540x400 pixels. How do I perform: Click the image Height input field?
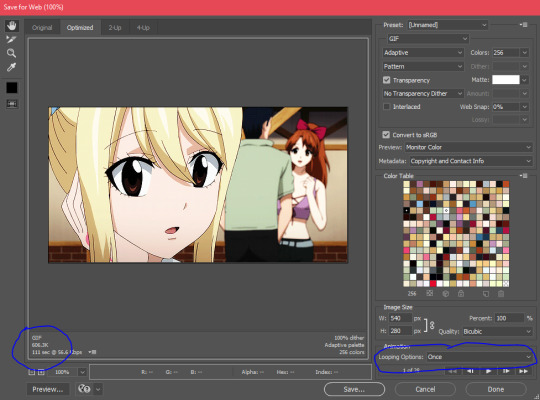click(x=401, y=331)
